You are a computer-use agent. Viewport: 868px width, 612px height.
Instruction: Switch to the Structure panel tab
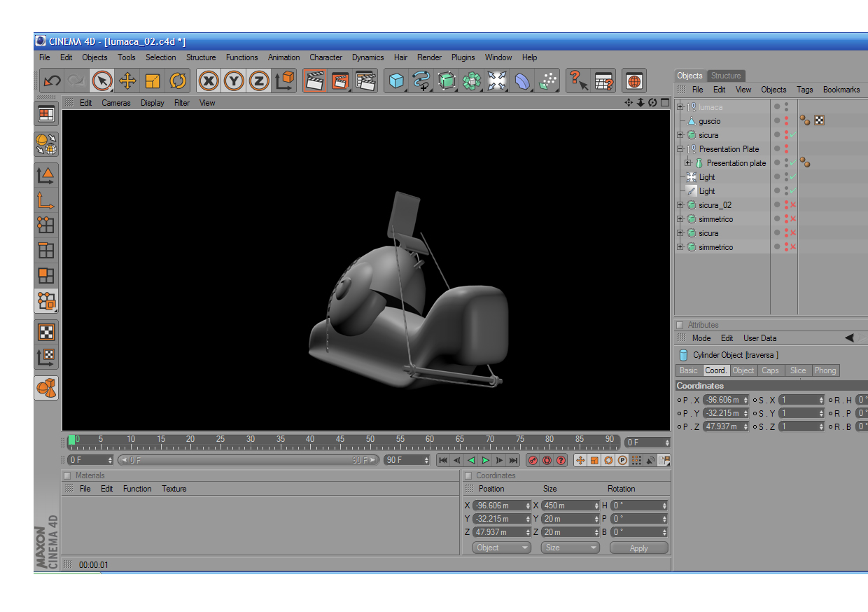tap(726, 76)
